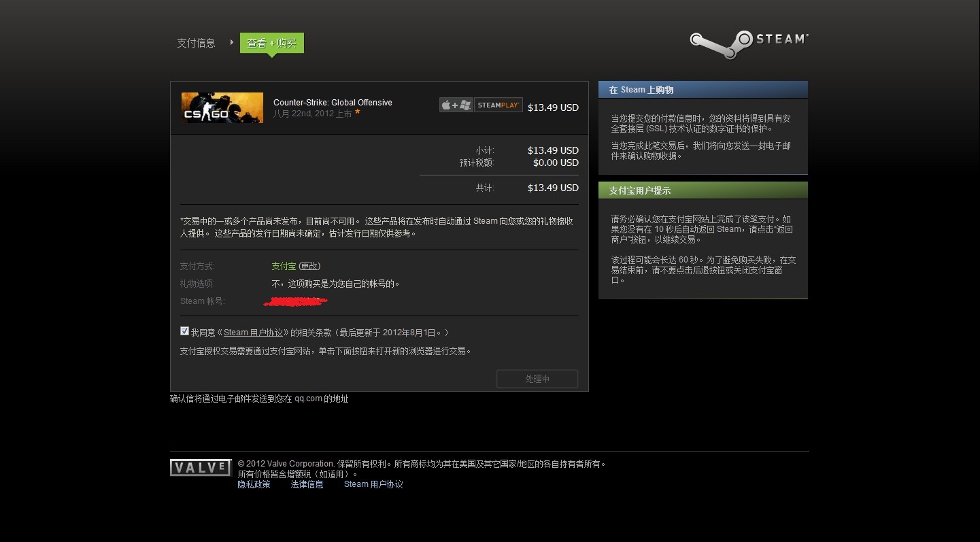Click the text 不，这项购买是为您自己的帐号的。
The image size is (980, 542).
tap(335, 284)
